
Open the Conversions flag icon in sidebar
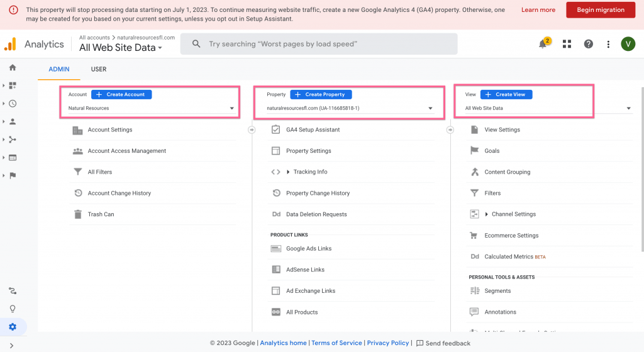tap(13, 175)
